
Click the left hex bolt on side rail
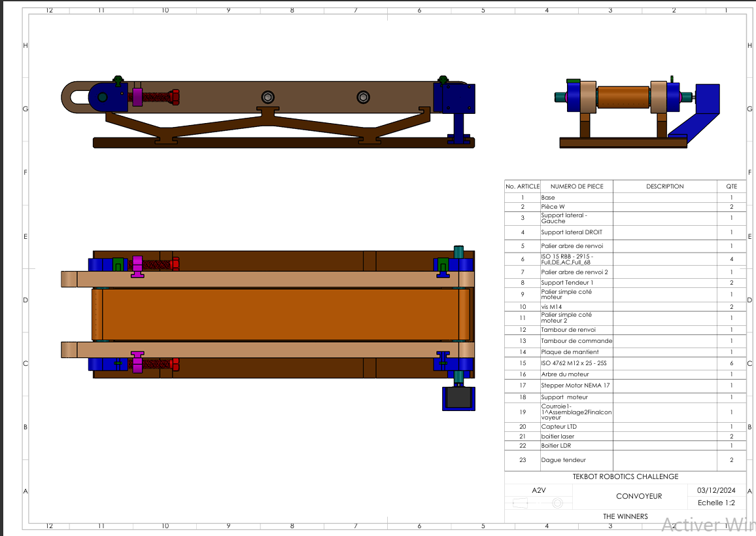267,98
